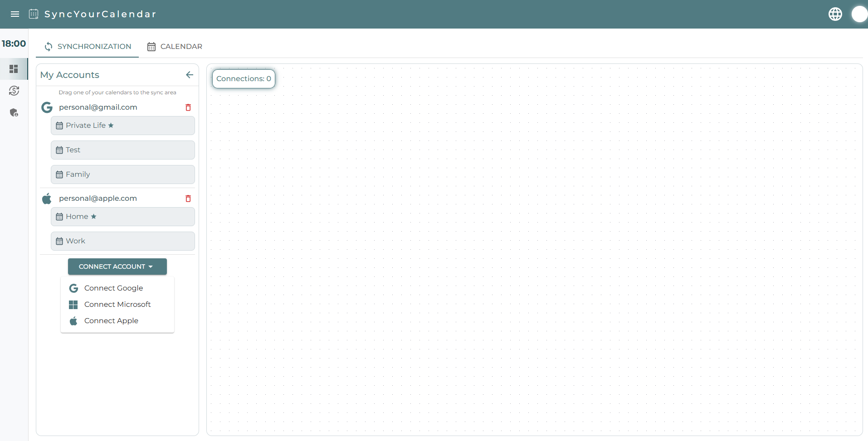
Task: Click the language globe icon
Action: (x=835, y=14)
